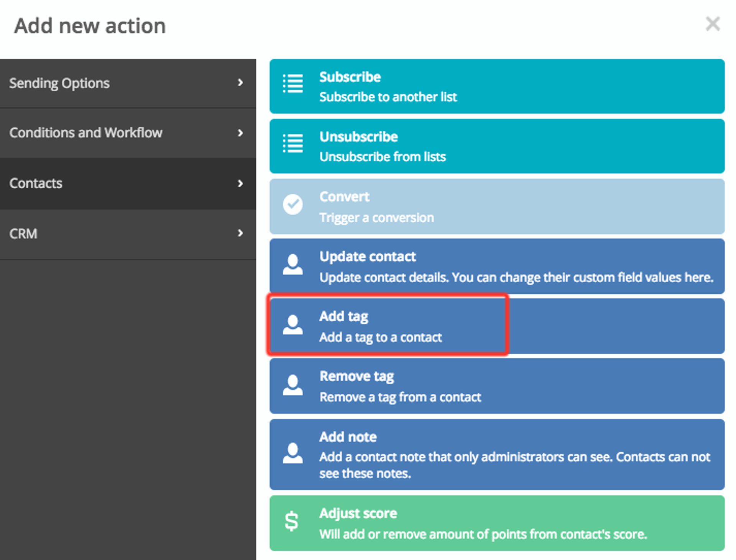Screen dimensions: 736x560
Task: Close the Add new action dialog
Action: pyautogui.click(x=714, y=24)
